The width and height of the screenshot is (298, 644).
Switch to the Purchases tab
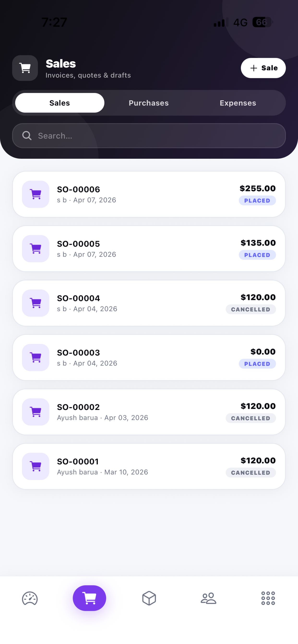tap(149, 103)
